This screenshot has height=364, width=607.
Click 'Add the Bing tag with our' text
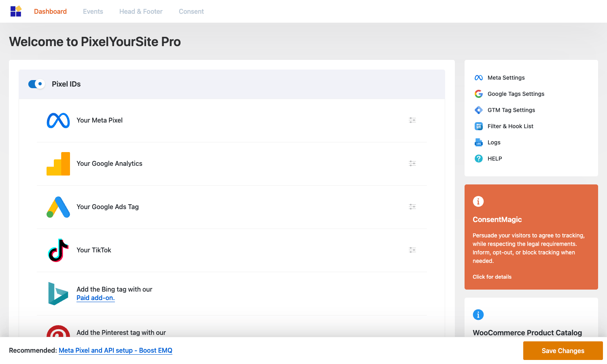tap(115, 289)
